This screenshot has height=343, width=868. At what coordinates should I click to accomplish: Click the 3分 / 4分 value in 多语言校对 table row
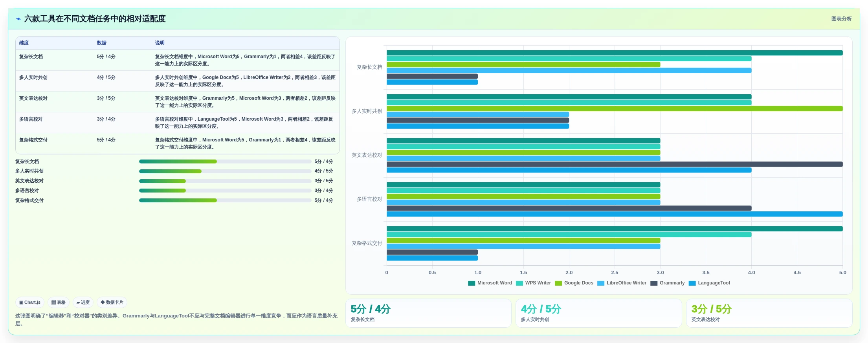pyautogui.click(x=106, y=119)
